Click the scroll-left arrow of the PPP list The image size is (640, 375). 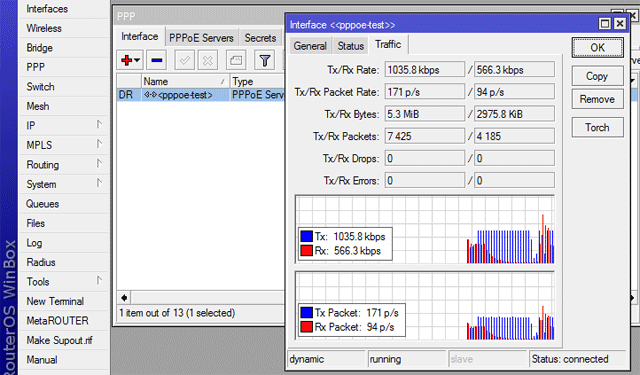pos(124,297)
